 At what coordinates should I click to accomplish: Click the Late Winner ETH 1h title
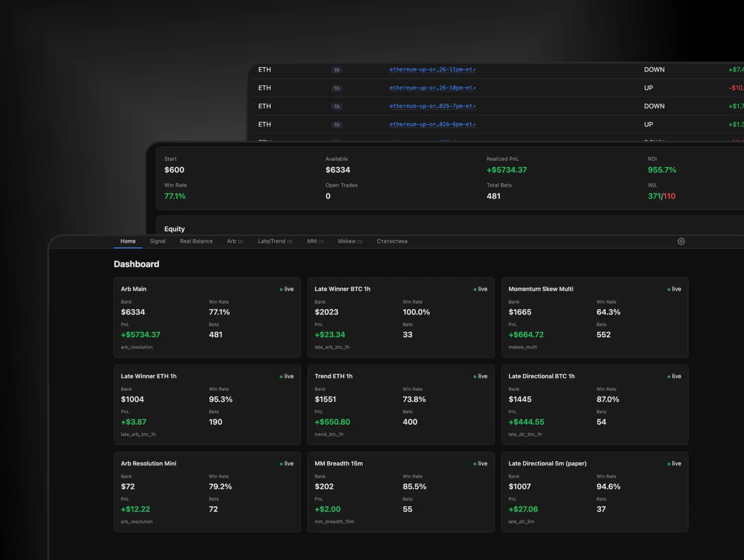point(148,376)
